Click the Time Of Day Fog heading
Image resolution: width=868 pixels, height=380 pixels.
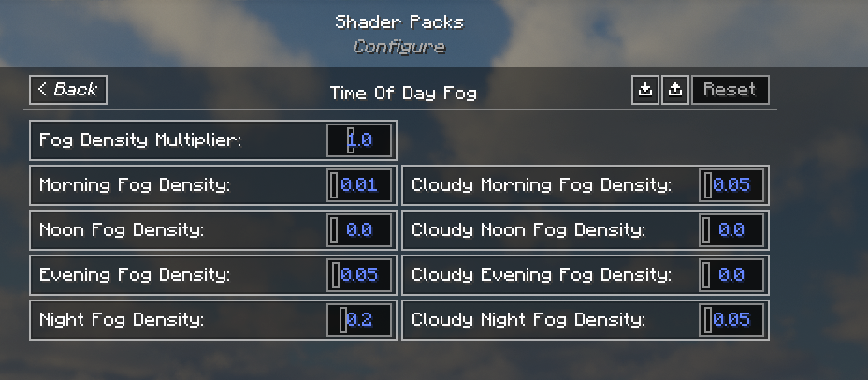pos(403,93)
